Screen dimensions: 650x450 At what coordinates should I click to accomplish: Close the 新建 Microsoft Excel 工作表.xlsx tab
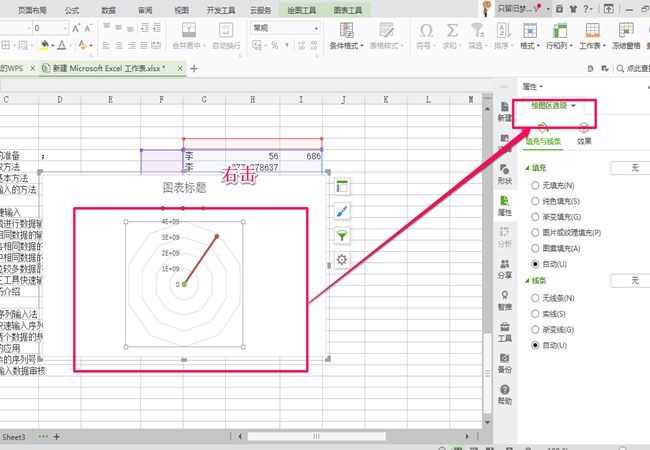pyautogui.click(x=180, y=68)
